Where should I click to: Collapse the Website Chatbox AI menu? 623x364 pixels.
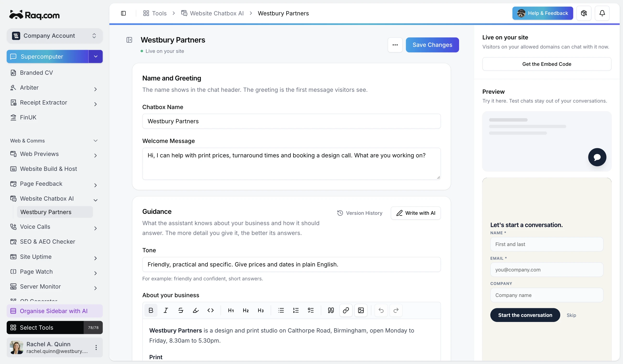pyautogui.click(x=95, y=200)
